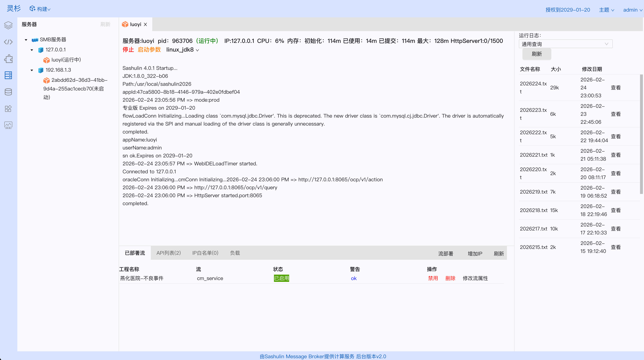Viewport: 644px width, 360px height.
Task: Close the luoyi tab
Action: point(145,24)
